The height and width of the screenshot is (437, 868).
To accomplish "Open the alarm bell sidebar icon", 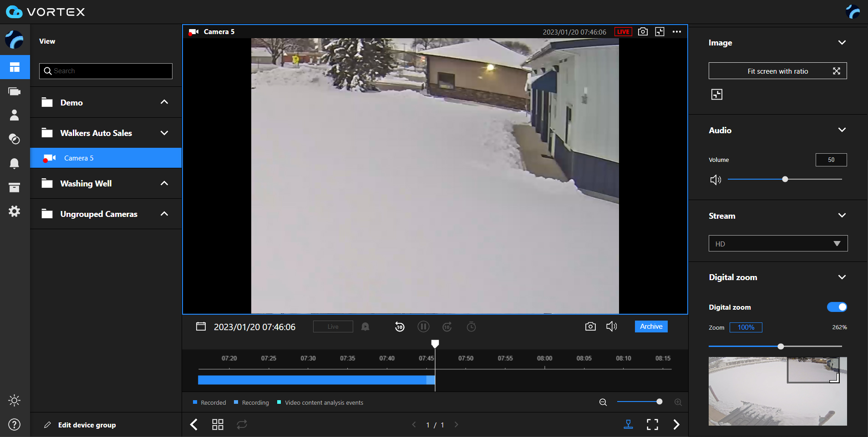I will click(15, 163).
